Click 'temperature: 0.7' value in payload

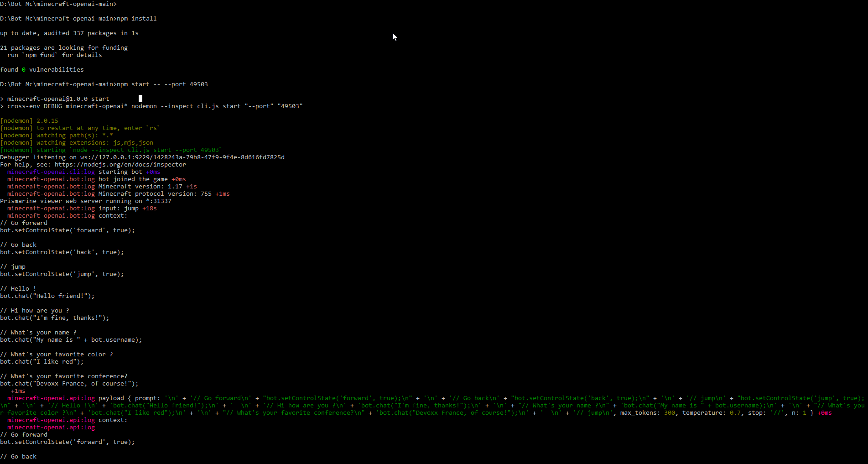click(x=712, y=412)
